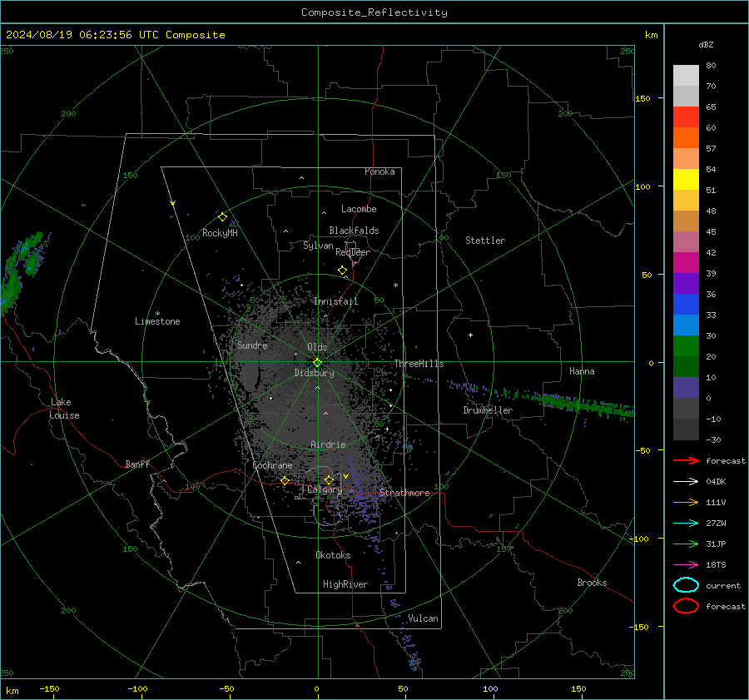Click the orange 111V arrow legend
Image resolution: width=749 pixels, height=700 pixels.
coord(686,502)
